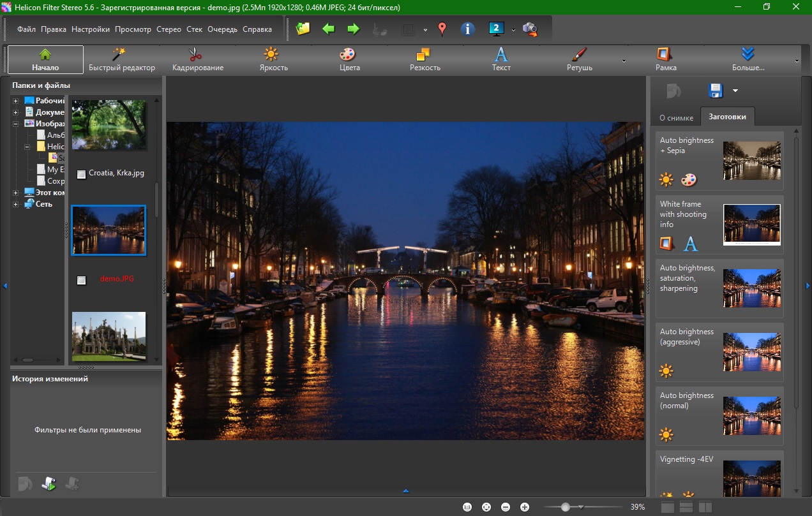The height and width of the screenshot is (516, 812).
Task: Zoom in with plus icon
Action: (525, 507)
